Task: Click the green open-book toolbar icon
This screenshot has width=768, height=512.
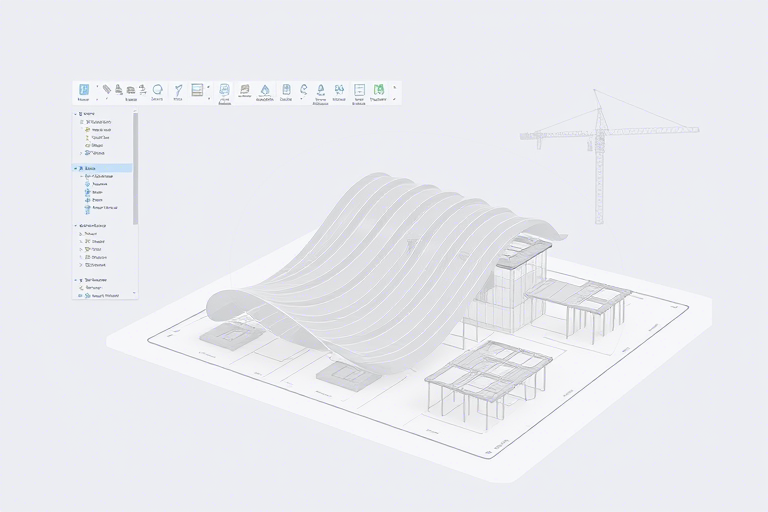Action: pos(378,89)
